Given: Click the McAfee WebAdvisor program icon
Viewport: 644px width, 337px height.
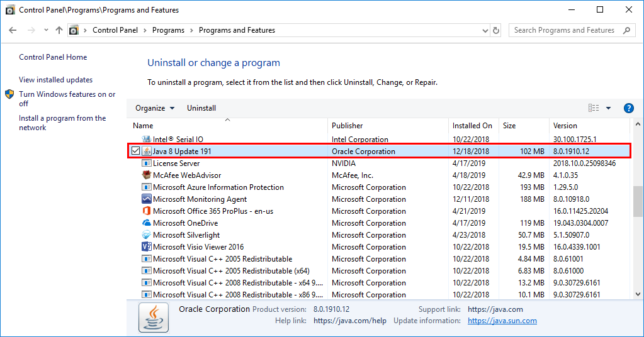Looking at the screenshot, I should pos(147,175).
